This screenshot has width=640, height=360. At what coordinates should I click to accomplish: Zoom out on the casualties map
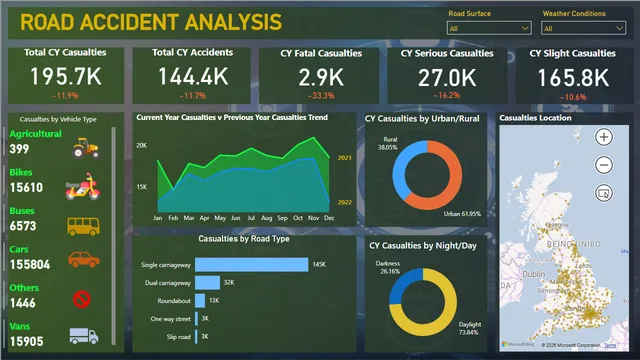604,165
